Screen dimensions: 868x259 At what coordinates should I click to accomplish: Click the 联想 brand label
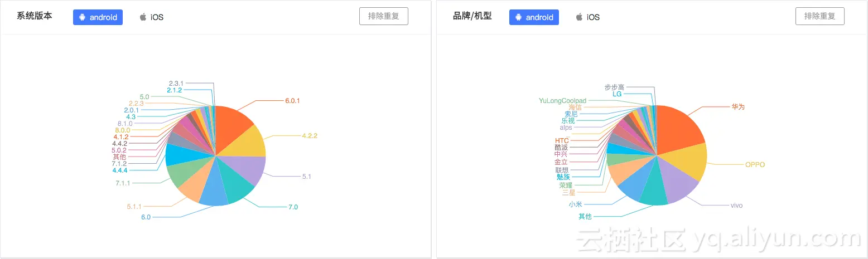562,169
